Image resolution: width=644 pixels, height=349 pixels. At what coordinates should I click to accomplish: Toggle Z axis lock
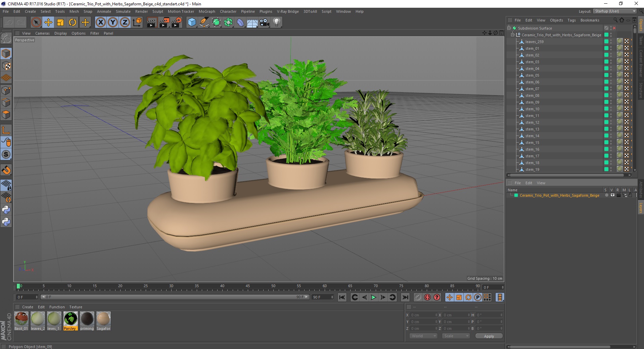click(x=125, y=23)
